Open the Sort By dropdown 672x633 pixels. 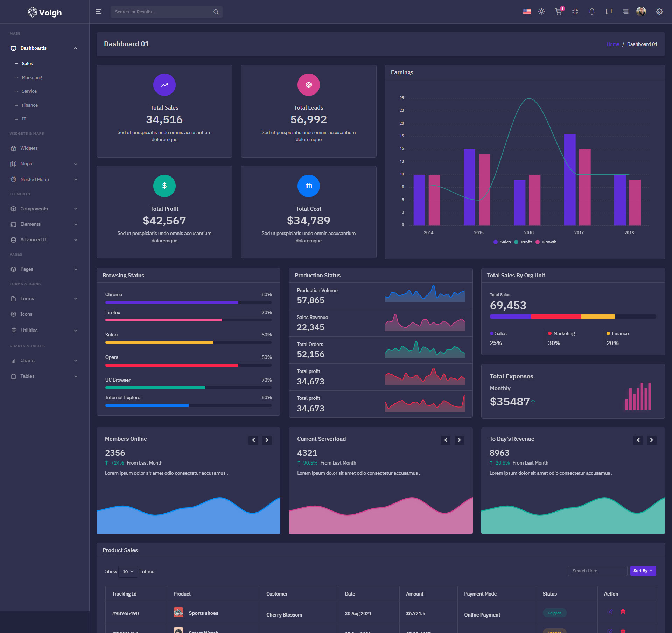pos(643,571)
